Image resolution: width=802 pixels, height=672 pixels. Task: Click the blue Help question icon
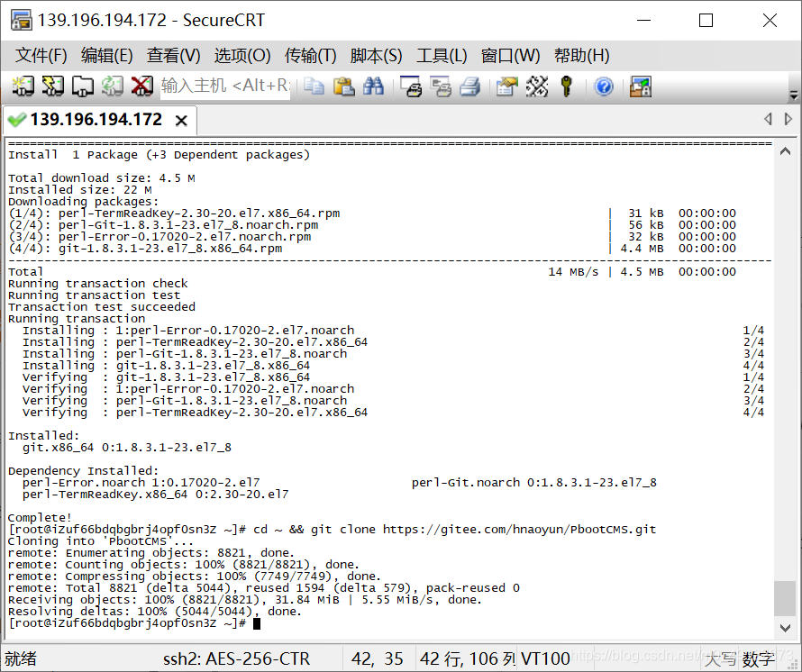point(604,86)
